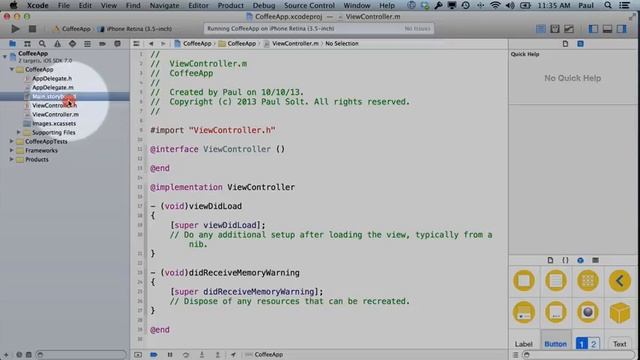Toggle the Debug area visibility
This screenshot has width=640, height=360.
pos(607,29)
